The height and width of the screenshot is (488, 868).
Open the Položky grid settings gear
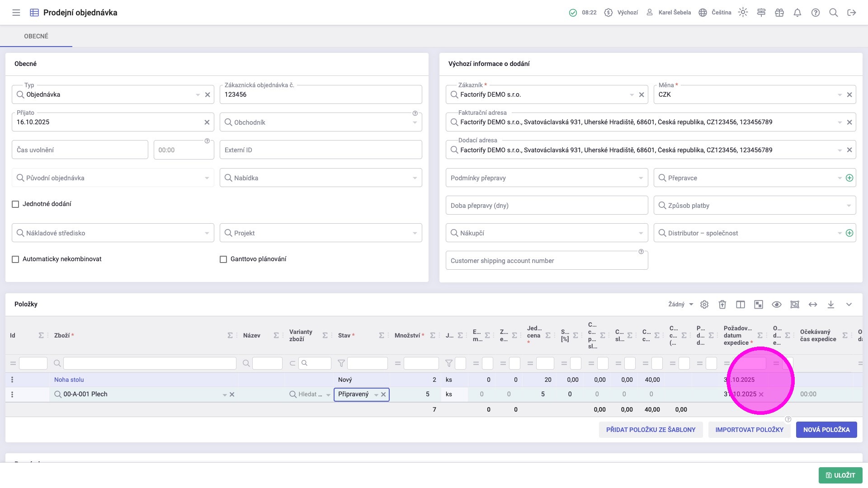click(704, 305)
